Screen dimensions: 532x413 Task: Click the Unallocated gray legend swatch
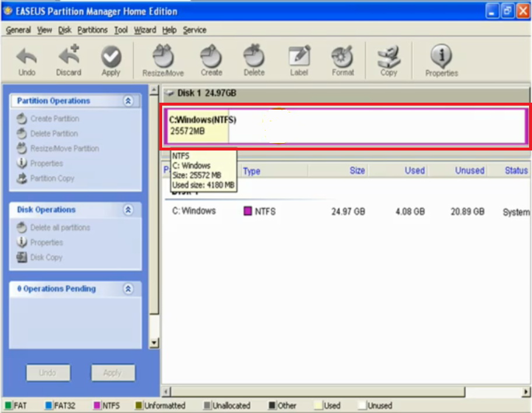click(207, 405)
